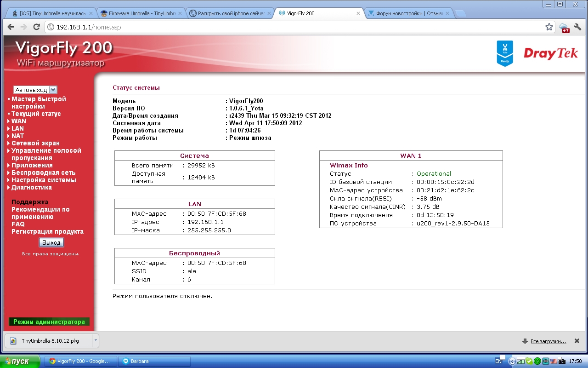Viewport: 588px width, 368px height.
Task: Close the VigorFly 200 tab
Action: tap(359, 14)
